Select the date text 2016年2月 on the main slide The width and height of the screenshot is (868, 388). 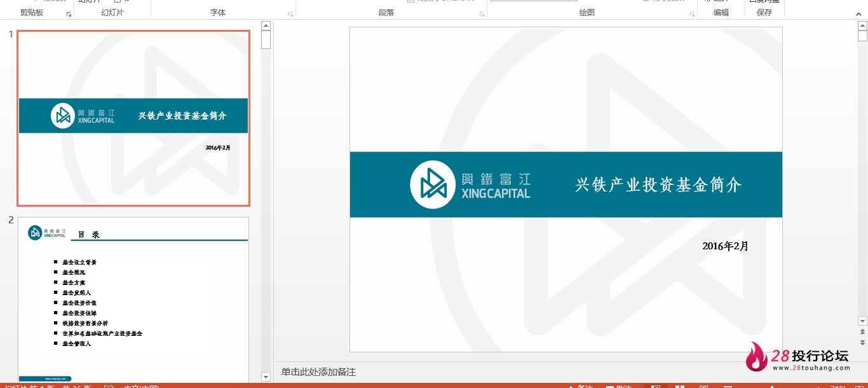[725, 246]
